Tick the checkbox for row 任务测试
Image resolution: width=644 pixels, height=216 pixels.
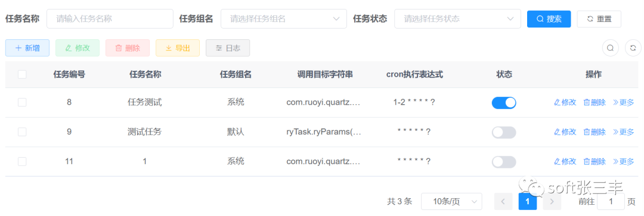point(22,102)
